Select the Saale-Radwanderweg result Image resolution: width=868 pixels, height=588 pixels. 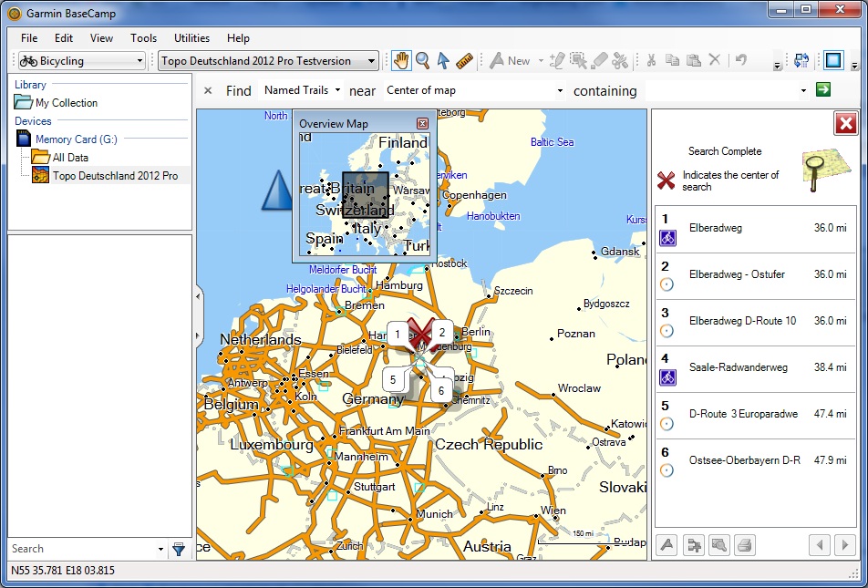point(756,369)
